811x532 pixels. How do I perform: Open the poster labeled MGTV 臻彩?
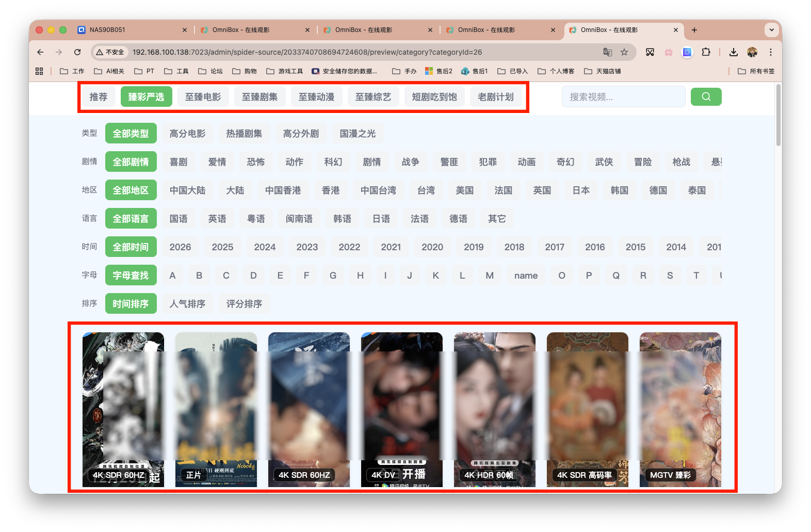point(680,410)
